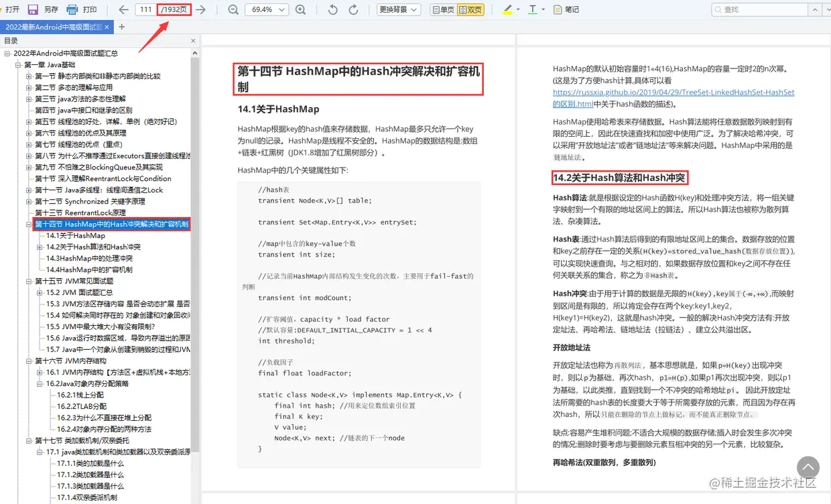The width and height of the screenshot is (831, 504).
Task: Open 17.1.4双亲委派机制 outline entry
Action: click(x=86, y=497)
